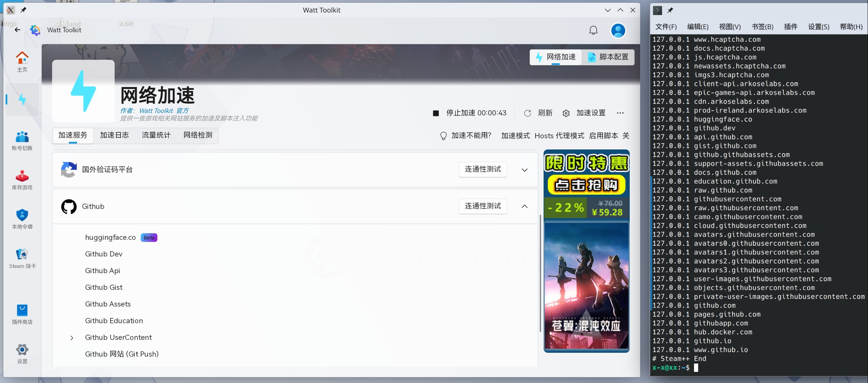Click the terminal command prompt line
Screen dimensions: 868x383
[x=675, y=368]
